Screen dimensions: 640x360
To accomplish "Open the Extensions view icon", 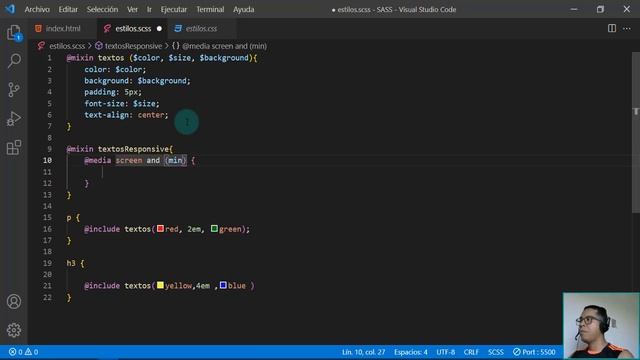I will [14, 147].
